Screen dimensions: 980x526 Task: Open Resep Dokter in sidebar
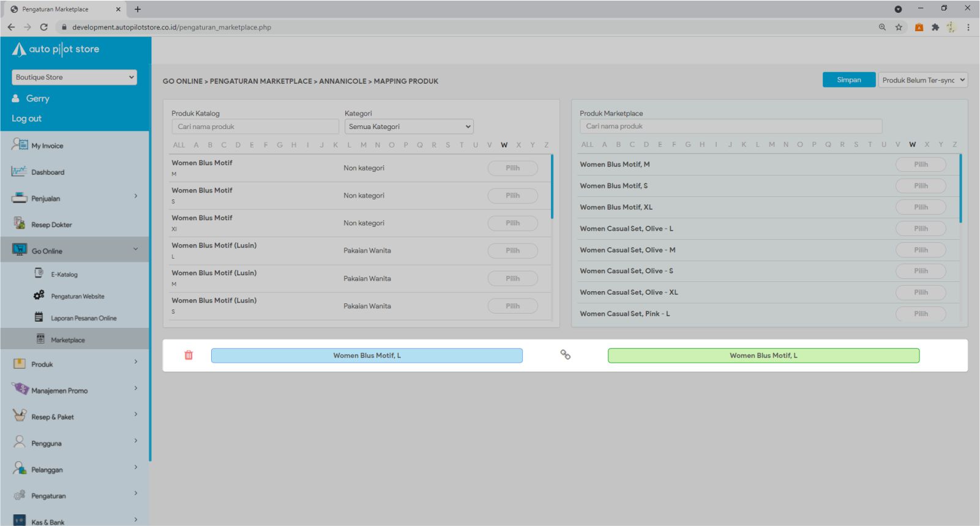[x=51, y=225]
